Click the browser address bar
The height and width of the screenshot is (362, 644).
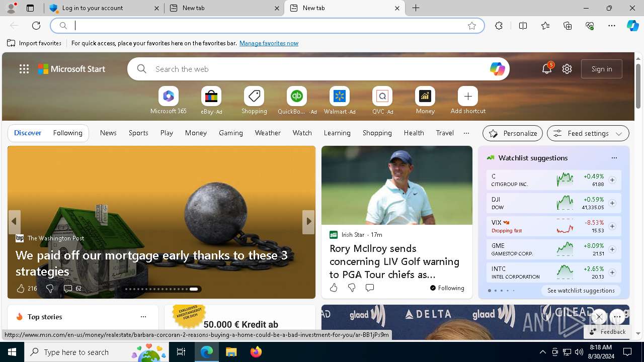tap(267, 26)
